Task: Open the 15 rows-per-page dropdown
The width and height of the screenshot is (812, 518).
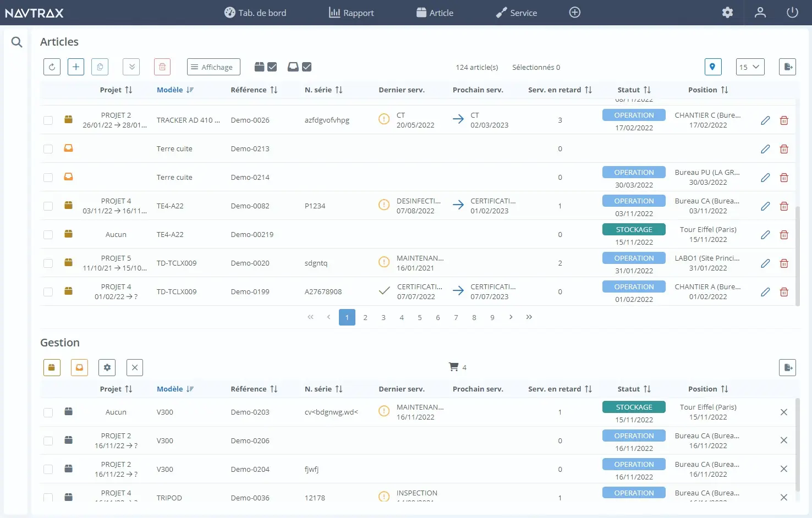Action: pyautogui.click(x=750, y=67)
